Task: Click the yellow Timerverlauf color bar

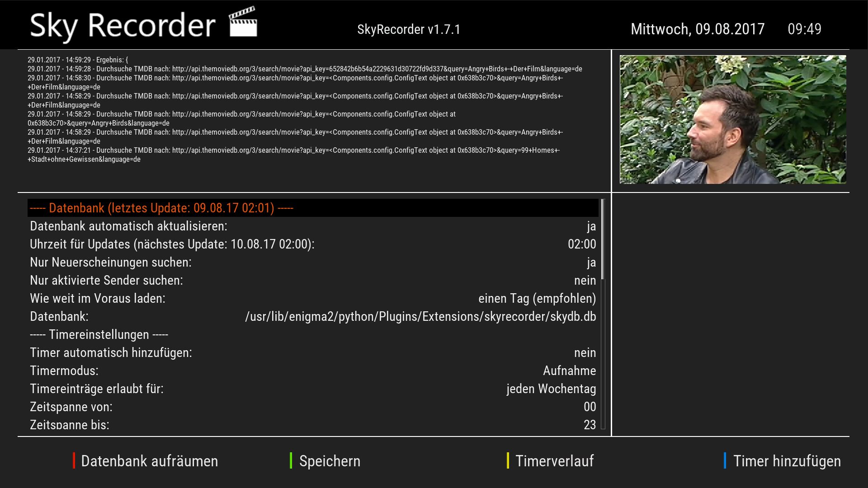Action: [508, 460]
